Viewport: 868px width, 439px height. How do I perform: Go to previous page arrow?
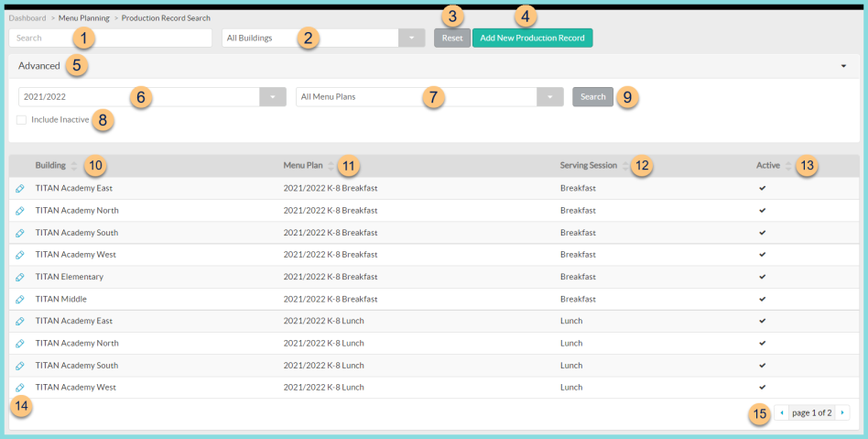[782, 412]
